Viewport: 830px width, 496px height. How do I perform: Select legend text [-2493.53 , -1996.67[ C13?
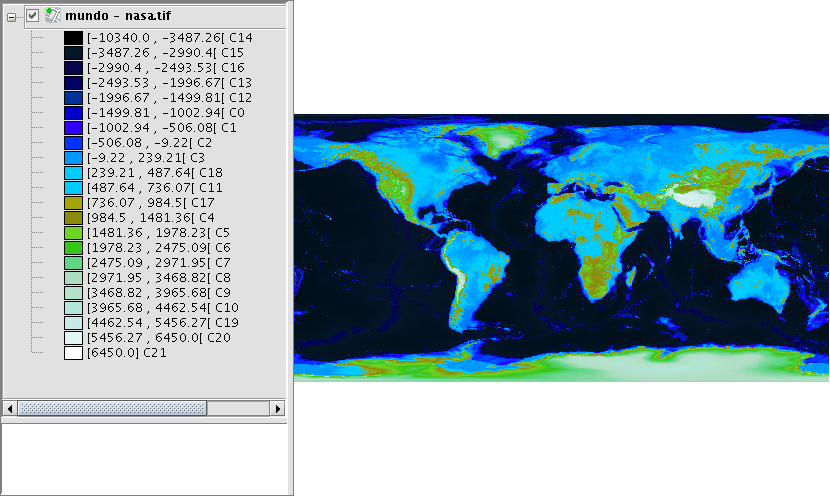(169, 83)
